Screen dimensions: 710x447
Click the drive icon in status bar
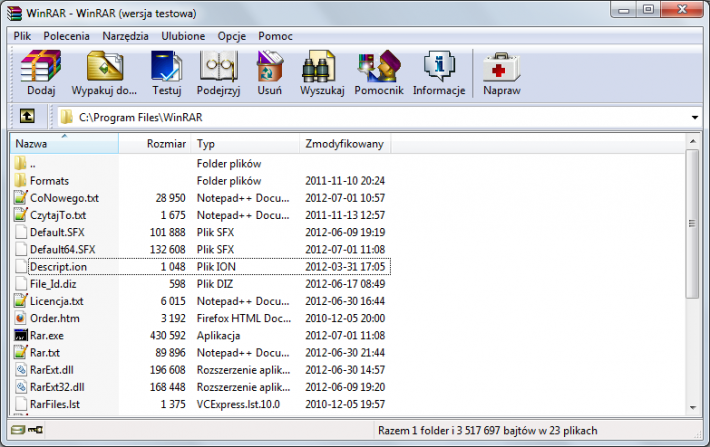[18, 430]
